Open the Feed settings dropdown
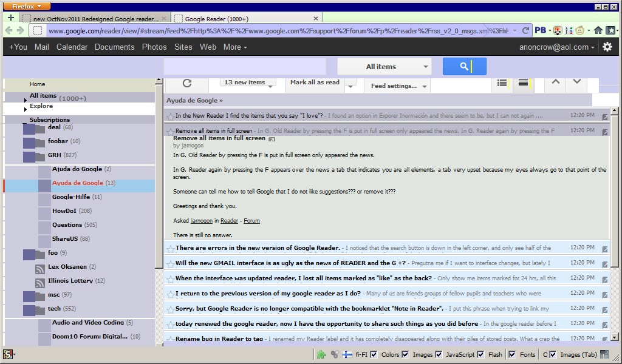 398,86
